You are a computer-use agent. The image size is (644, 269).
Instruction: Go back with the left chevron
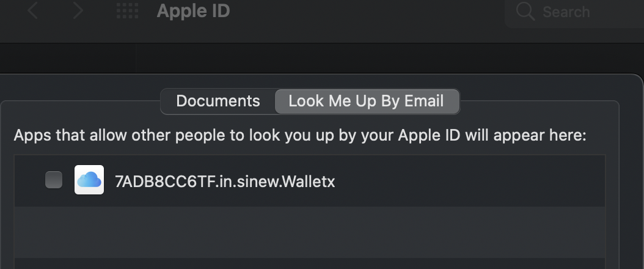pos(33,11)
